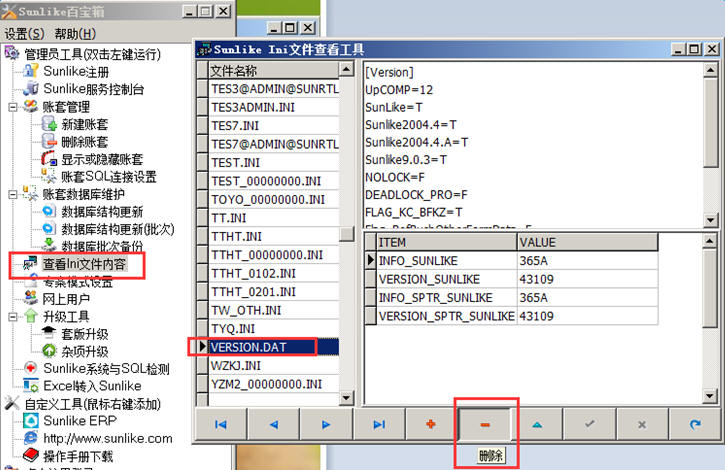The width and height of the screenshot is (725, 470).
Task: Click the checkmark post edit button
Action: [590, 424]
